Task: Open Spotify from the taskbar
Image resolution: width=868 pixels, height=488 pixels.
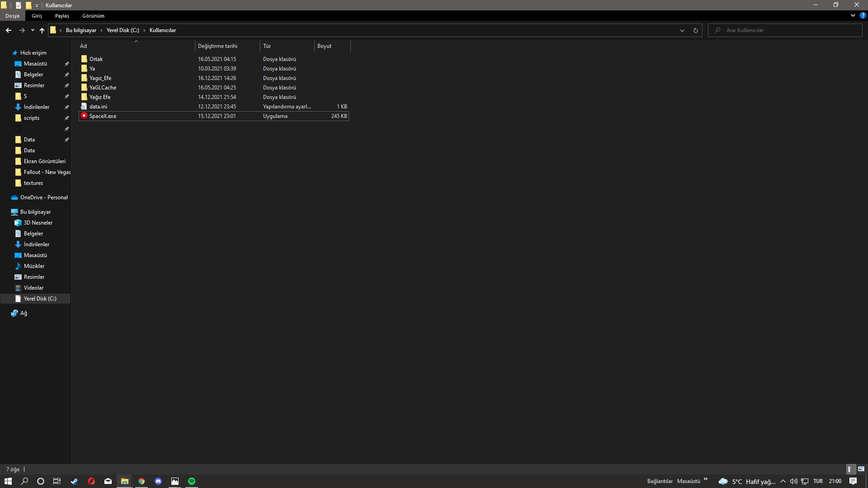Action: point(192,481)
